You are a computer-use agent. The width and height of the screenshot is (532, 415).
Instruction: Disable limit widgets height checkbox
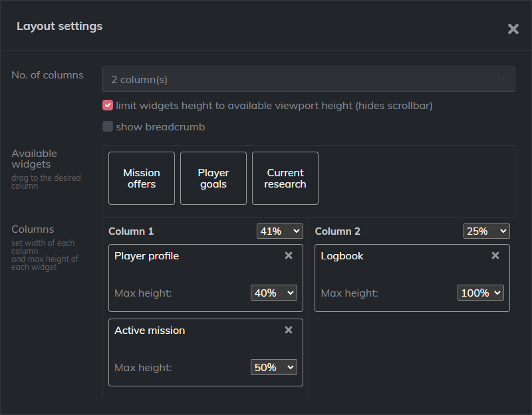[x=108, y=105]
